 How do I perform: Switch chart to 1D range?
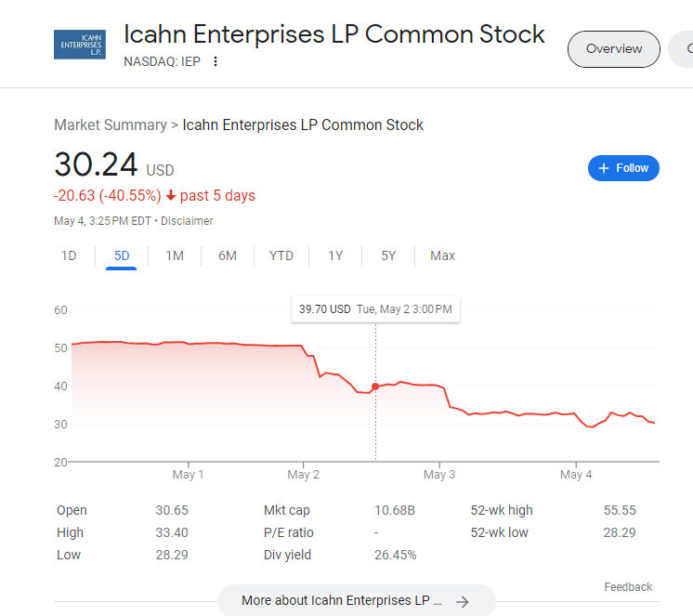click(x=69, y=256)
